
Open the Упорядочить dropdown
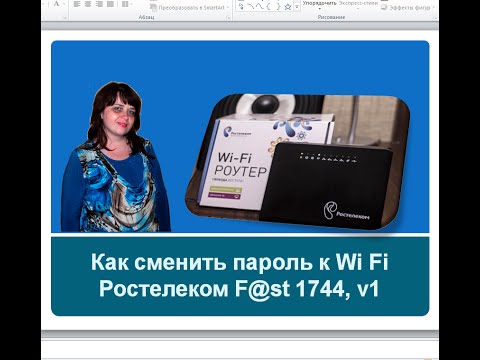319,4
